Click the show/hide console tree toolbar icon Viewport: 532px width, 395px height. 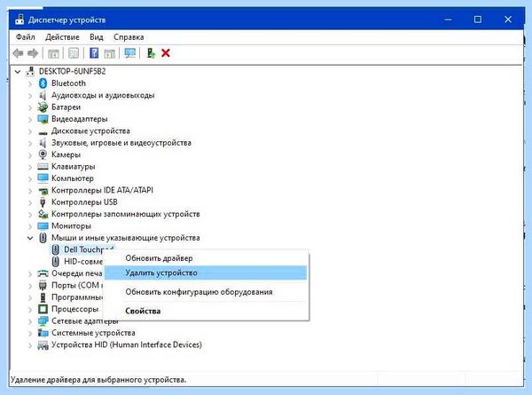point(53,53)
